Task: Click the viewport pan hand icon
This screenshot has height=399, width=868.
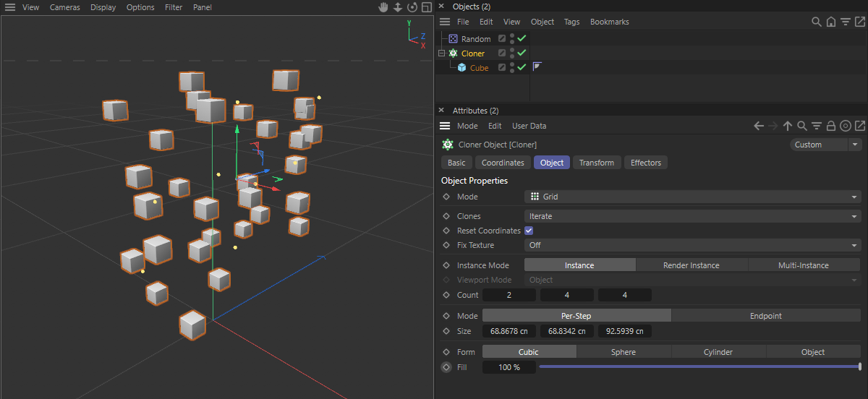Action: coord(384,7)
